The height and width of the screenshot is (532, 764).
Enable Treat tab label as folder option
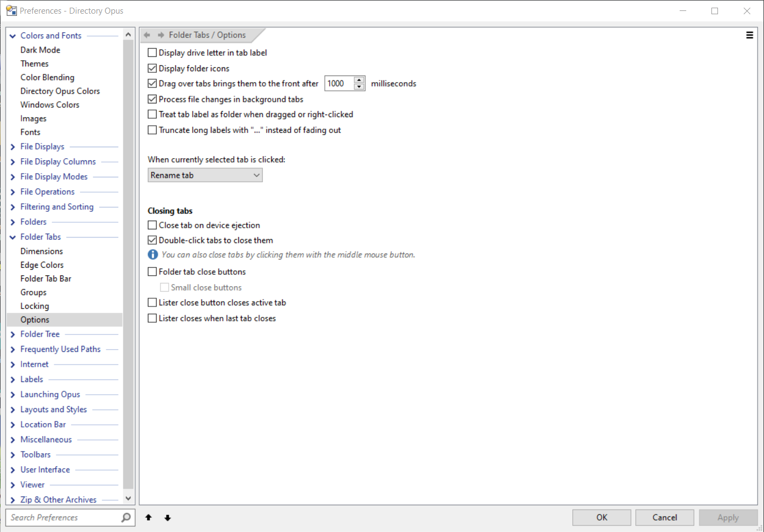coord(152,114)
